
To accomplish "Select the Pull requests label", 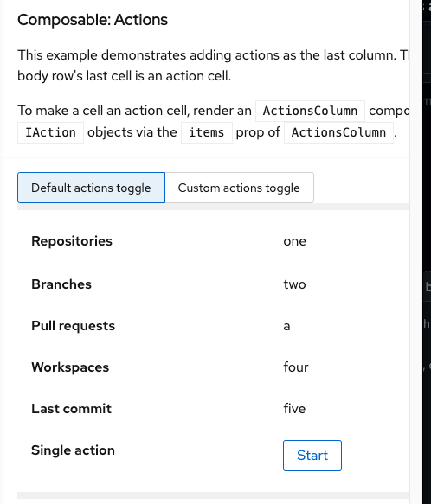I will [x=73, y=326].
